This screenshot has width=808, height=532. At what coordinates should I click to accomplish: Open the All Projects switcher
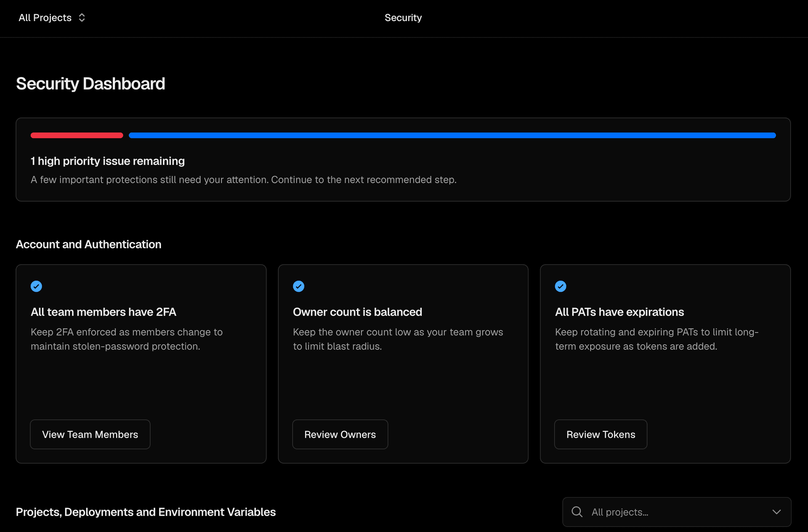[52, 18]
